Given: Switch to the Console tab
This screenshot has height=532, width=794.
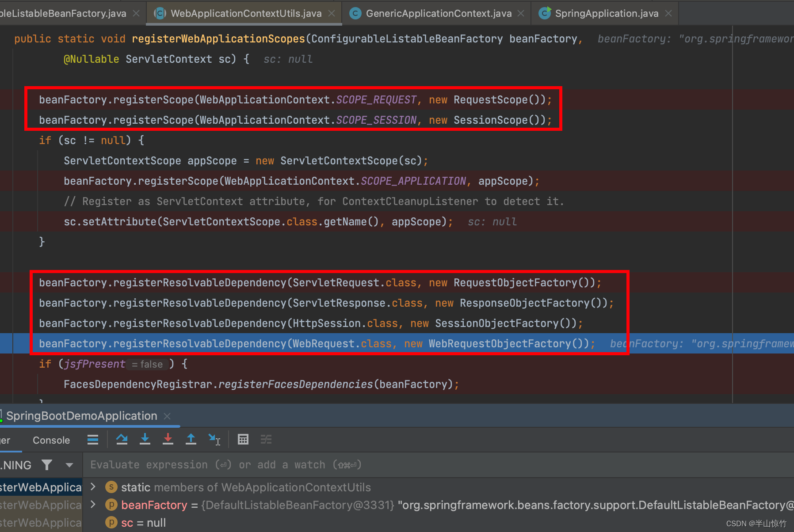Looking at the screenshot, I should pos(51,440).
